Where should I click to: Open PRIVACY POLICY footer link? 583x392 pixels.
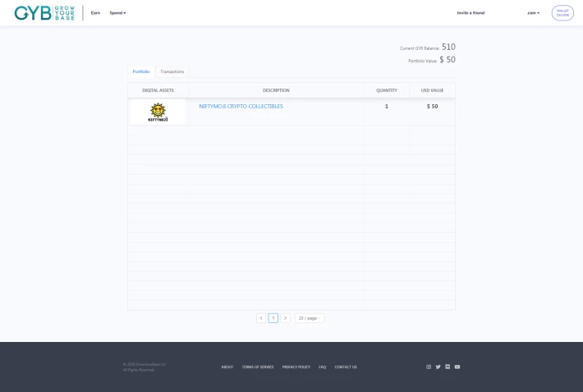click(296, 367)
